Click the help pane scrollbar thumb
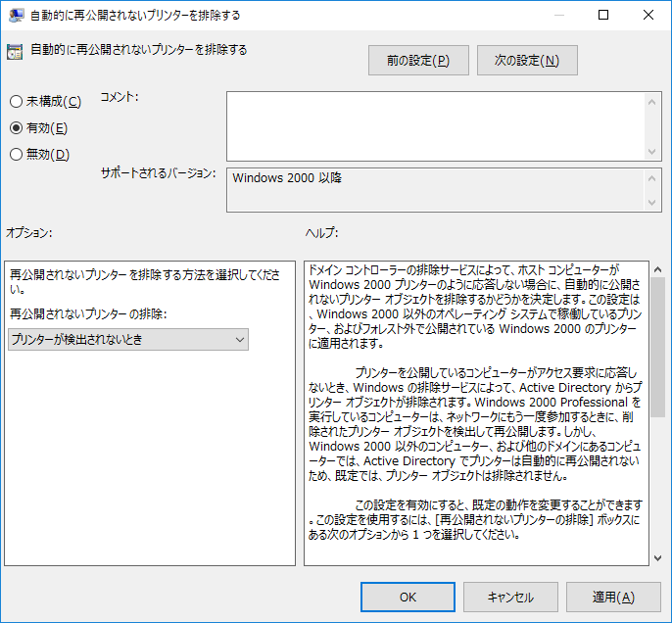The image size is (672, 623). (x=658, y=347)
